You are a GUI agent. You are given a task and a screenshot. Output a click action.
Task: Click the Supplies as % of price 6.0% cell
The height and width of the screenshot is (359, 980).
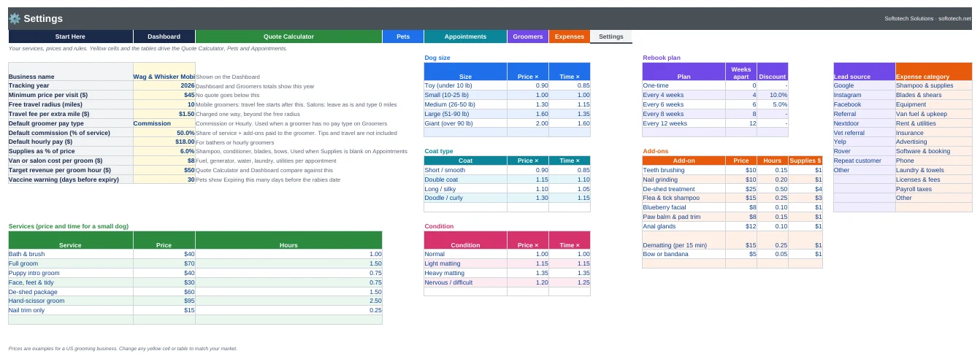pyautogui.click(x=164, y=151)
